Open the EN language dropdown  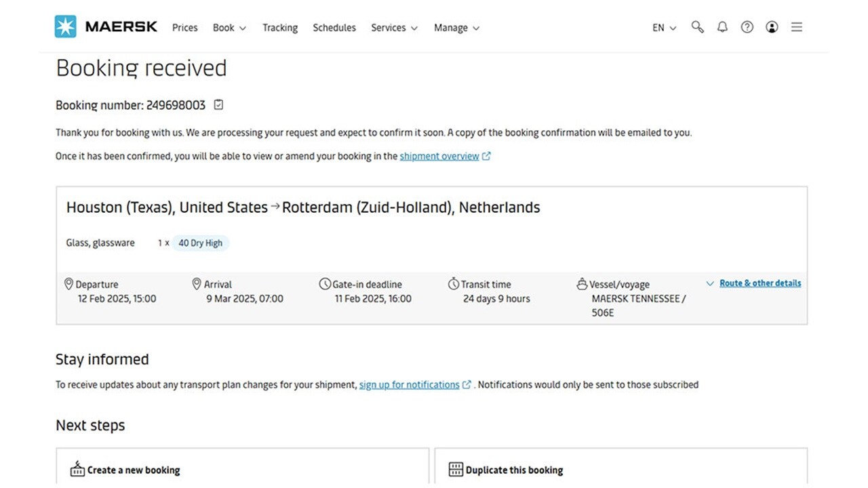(663, 27)
